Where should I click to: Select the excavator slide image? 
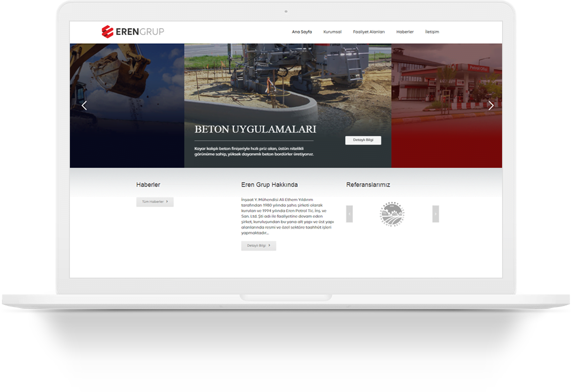(127, 78)
